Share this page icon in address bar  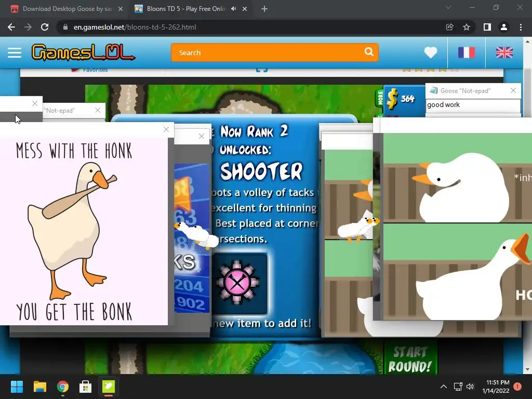(x=449, y=27)
